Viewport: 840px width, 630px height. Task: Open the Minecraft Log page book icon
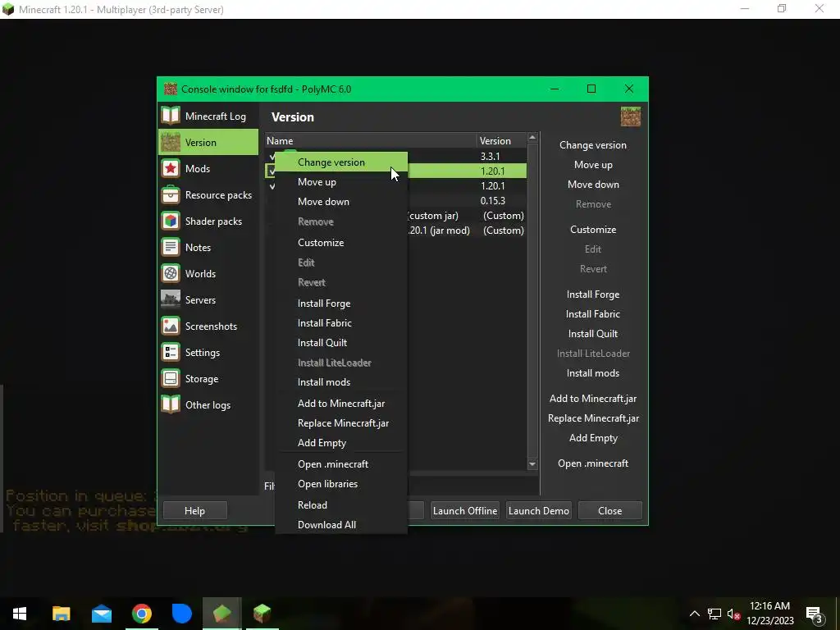[171, 116]
